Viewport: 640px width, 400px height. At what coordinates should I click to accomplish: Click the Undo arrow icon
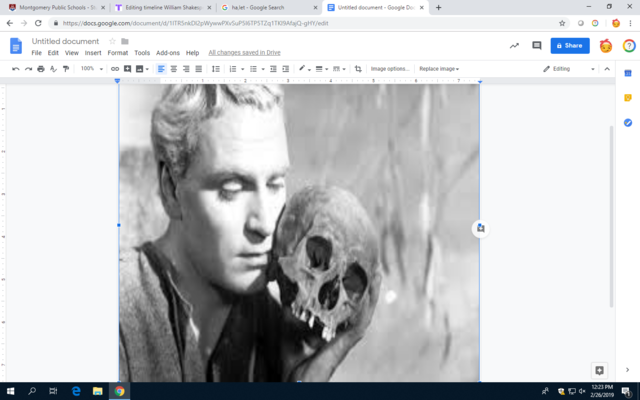coord(16,69)
